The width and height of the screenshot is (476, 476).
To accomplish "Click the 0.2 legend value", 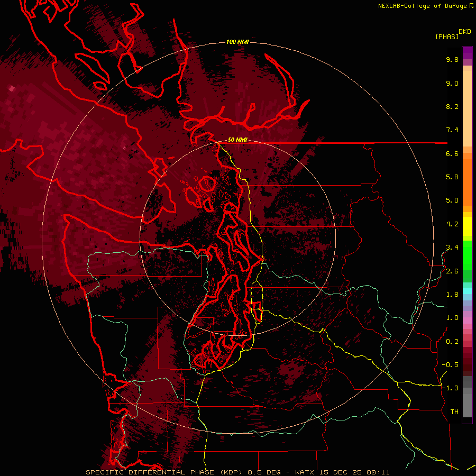I will click(452, 342).
